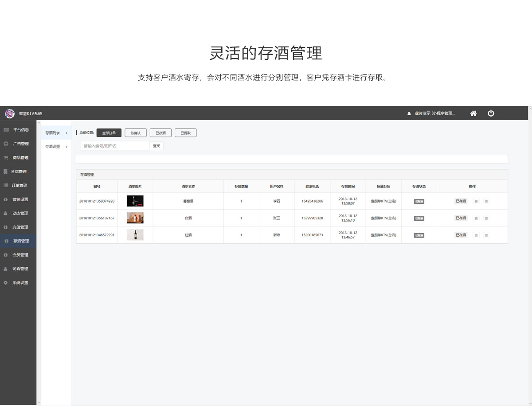Click the 业务演示 account name
Viewport: 532px width, 406px height.
click(x=435, y=113)
